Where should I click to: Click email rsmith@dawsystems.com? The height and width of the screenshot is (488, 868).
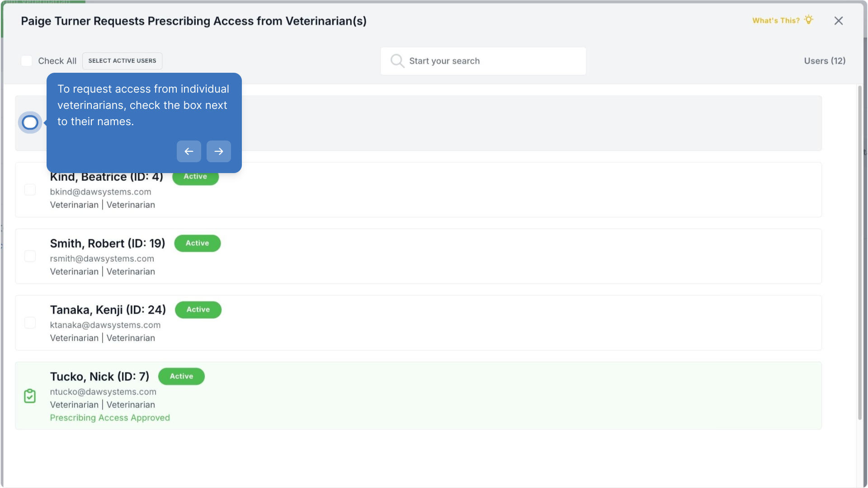102,259
